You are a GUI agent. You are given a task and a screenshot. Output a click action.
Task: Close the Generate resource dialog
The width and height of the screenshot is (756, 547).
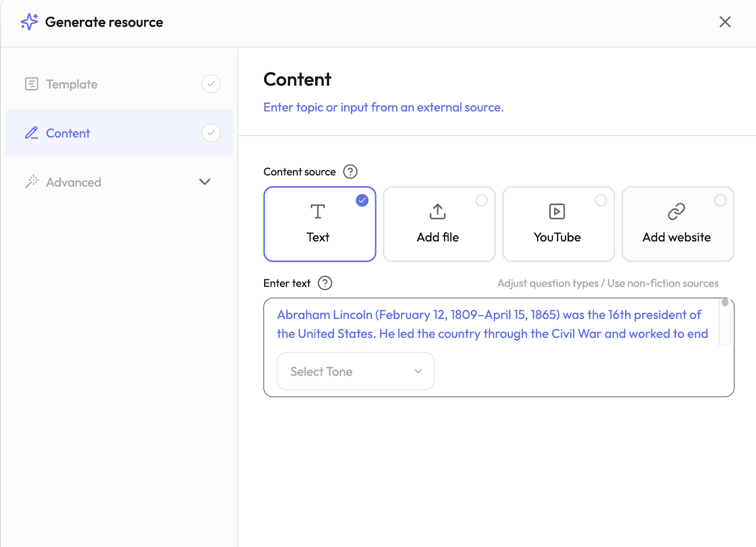[x=725, y=22]
